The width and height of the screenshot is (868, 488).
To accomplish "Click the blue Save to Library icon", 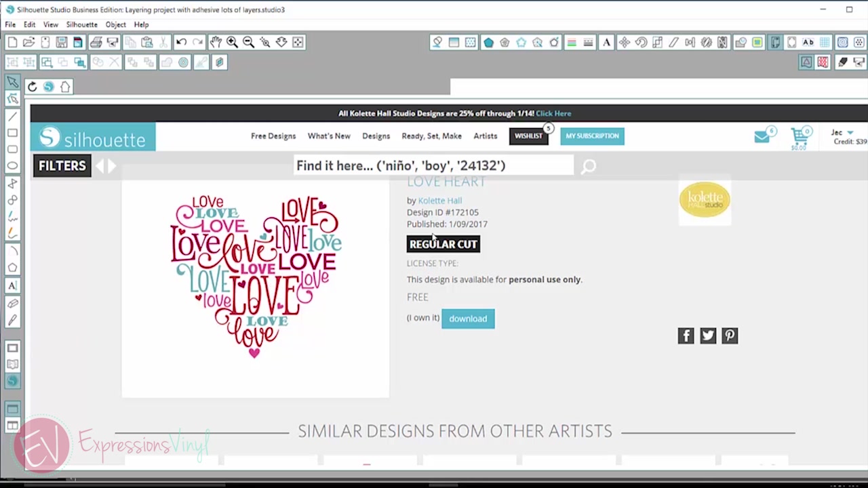I will 78,42.
